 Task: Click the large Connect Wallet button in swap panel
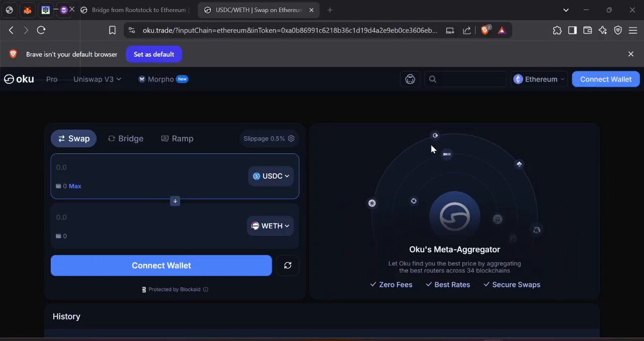click(x=162, y=265)
